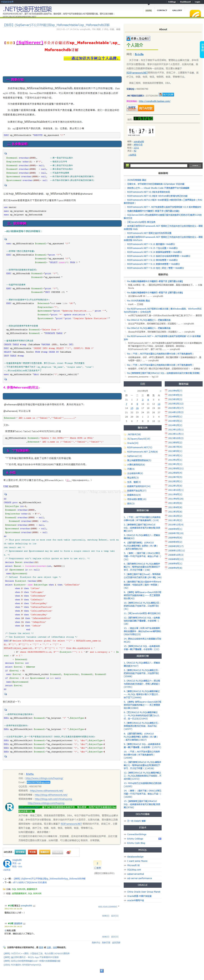The height and width of the screenshot is (980, 204).
Task: Open the ConnectionStrings sidebar link
Action: [x=137, y=834]
